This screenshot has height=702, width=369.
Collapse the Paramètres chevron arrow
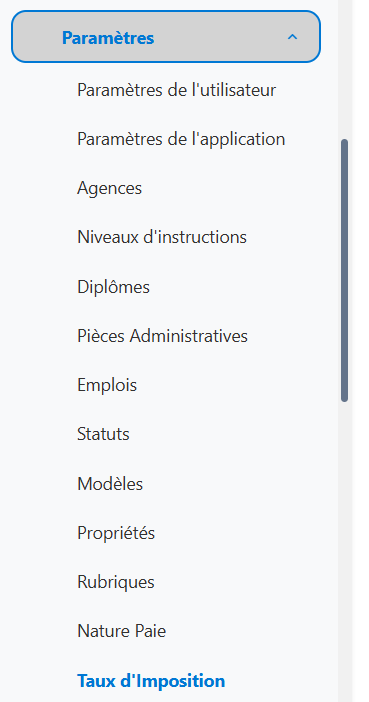click(x=292, y=37)
